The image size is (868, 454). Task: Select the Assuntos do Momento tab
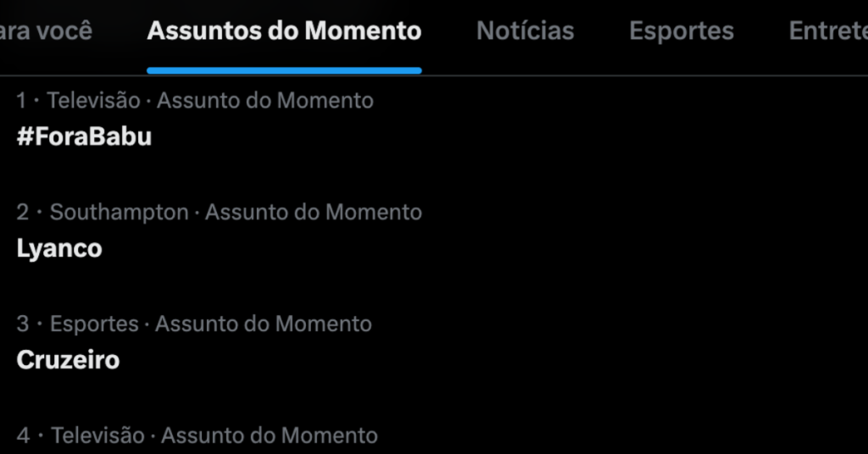pyautogui.click(x=284, y=31)
